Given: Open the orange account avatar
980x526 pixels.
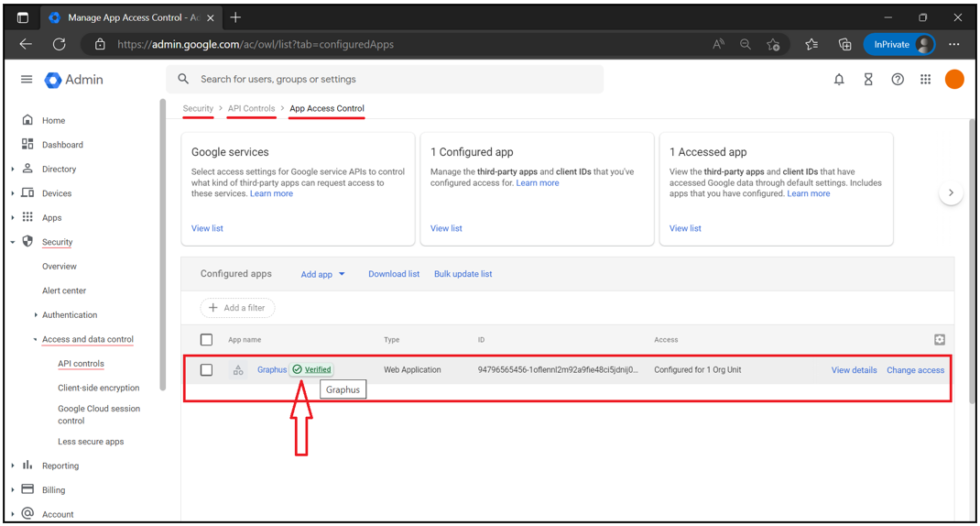Looking at the screenshot, I should [x=954, y=80].
